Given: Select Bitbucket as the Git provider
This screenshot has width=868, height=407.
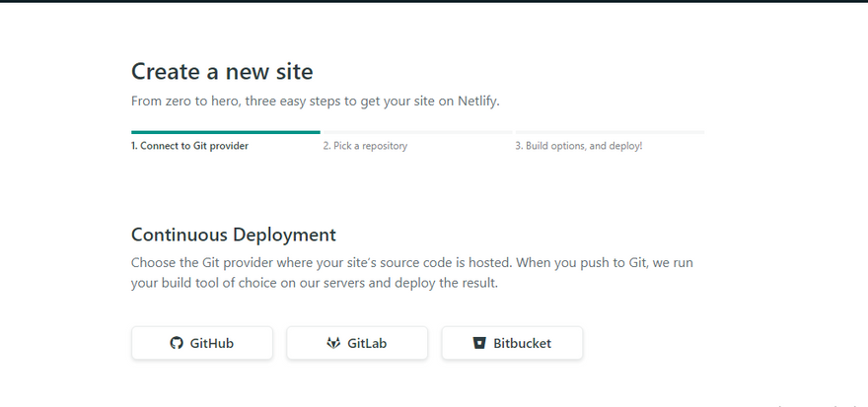Looking at the screenshot, I should (512, 343).
